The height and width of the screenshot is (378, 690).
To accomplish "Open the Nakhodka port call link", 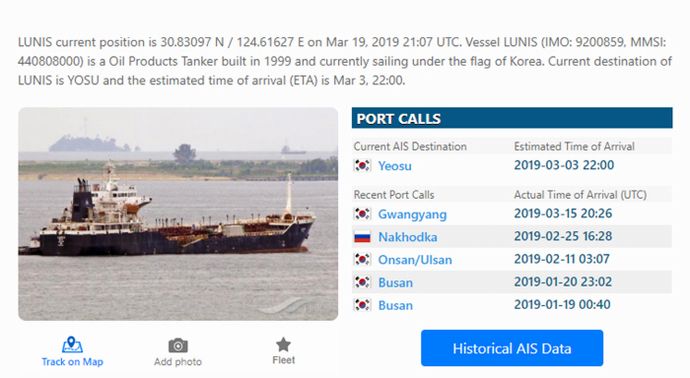I will coord(407,237).
